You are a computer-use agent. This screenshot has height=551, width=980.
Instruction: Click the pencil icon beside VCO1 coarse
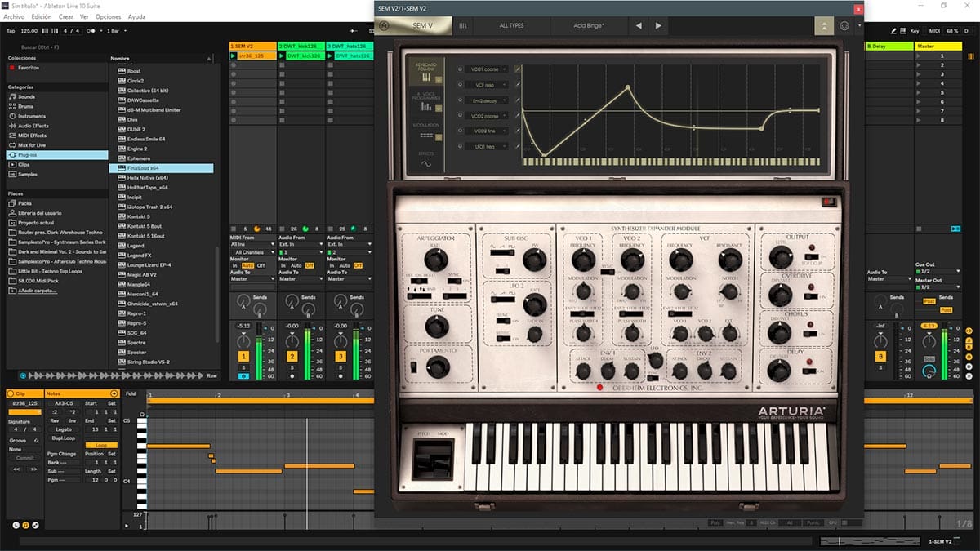(x=517, y=69)
